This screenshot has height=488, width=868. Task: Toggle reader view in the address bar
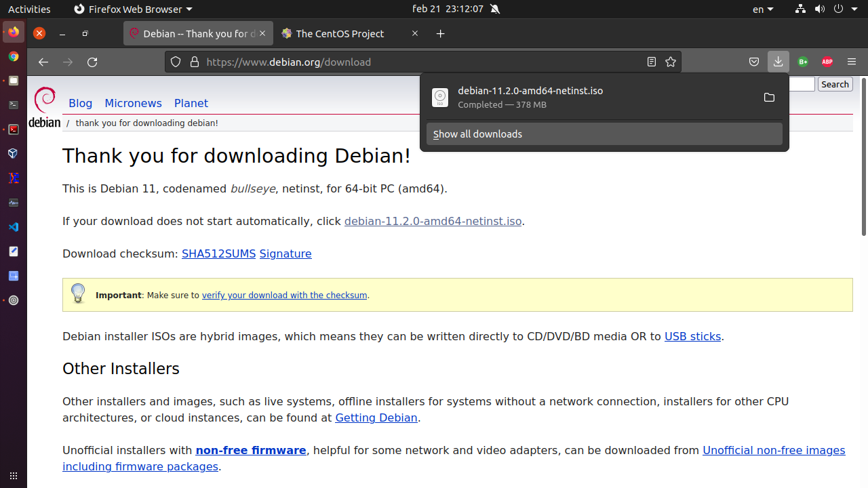pyautogui.click(x=652, y=62)
